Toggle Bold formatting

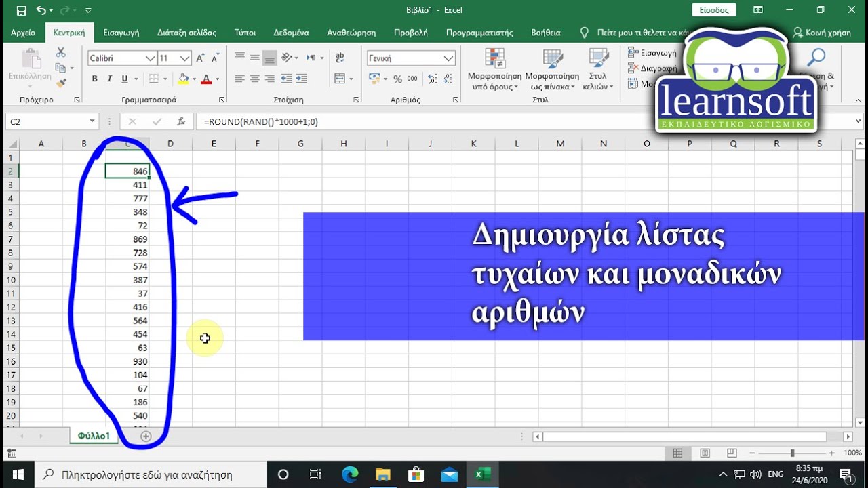click(94, 79)
